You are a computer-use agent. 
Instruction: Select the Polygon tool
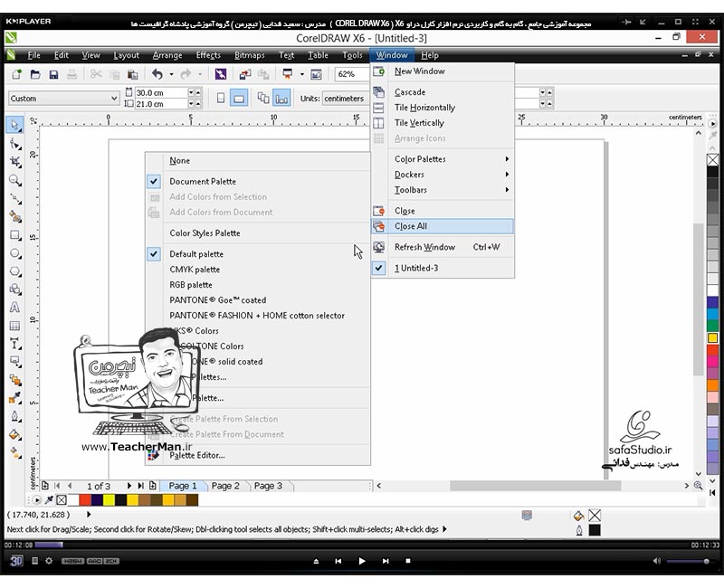click(x=14, y=271)
